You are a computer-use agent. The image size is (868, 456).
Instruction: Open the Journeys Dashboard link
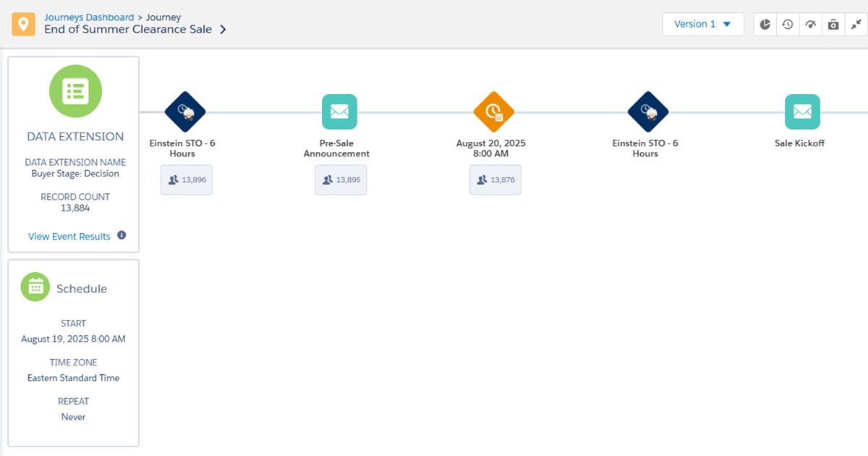(x=88, y=17)
